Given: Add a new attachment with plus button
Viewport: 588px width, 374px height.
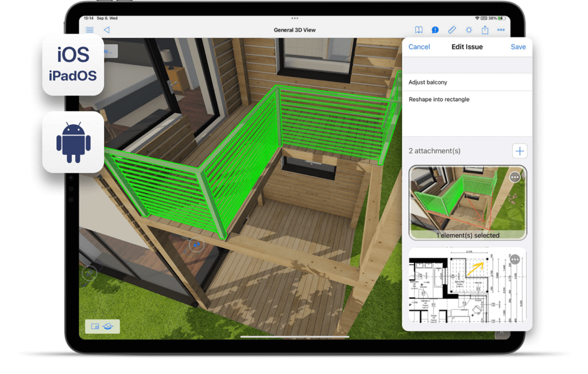Looking at the screenshot, I should click(x=519, y=151).
